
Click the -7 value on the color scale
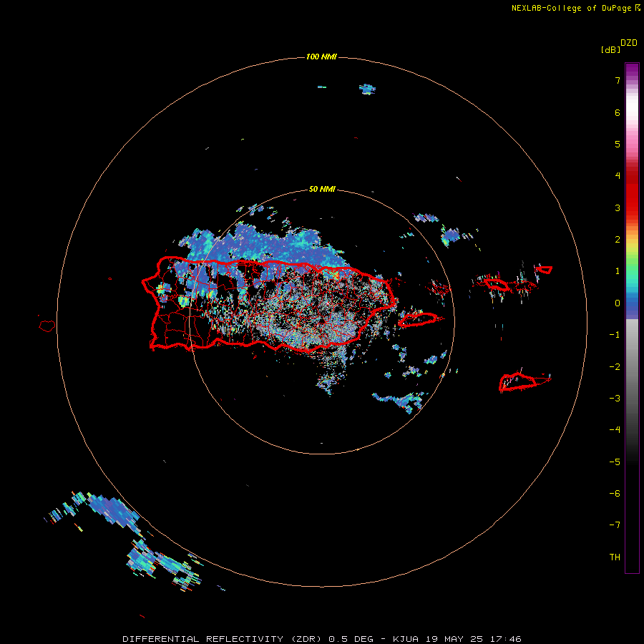click(x=615, y=525)
